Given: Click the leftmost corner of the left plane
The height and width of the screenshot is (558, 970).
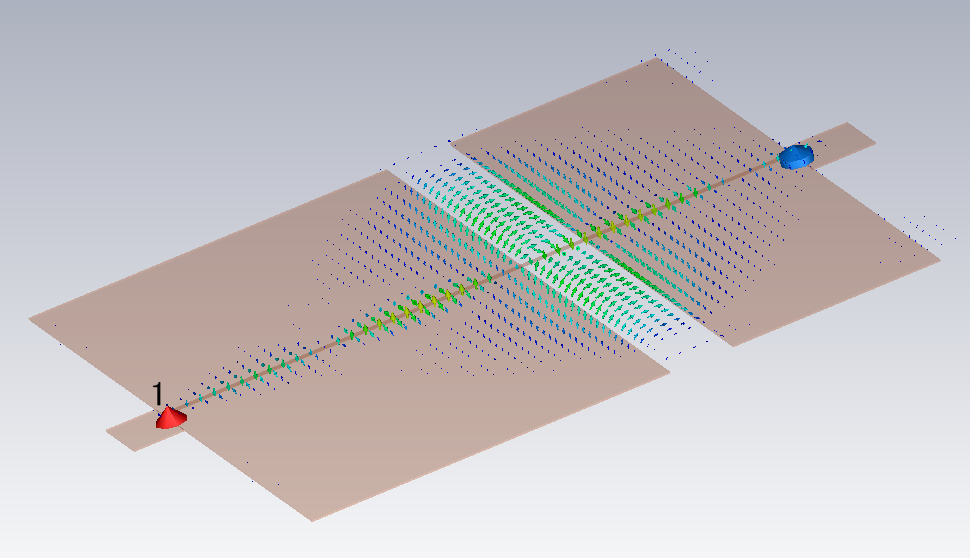Looking at the screenshot, I should coord(32,320).
